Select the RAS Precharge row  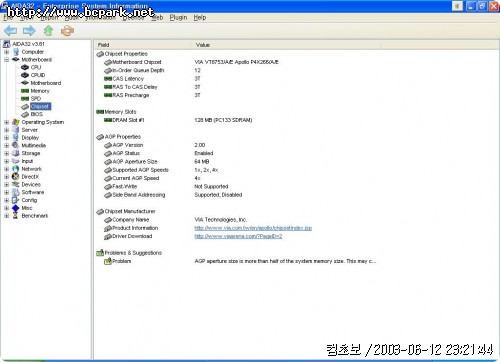(237, 95)
